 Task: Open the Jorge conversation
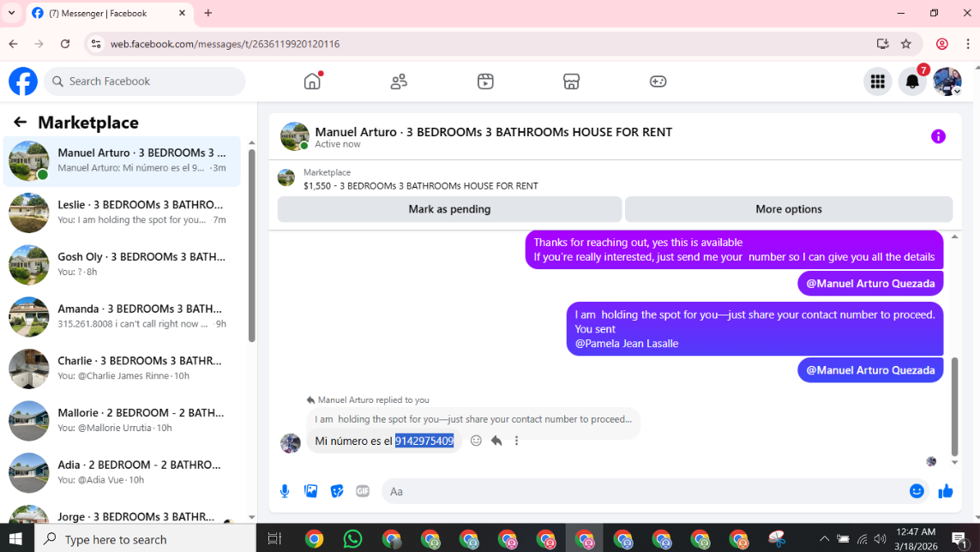point(122,513)
